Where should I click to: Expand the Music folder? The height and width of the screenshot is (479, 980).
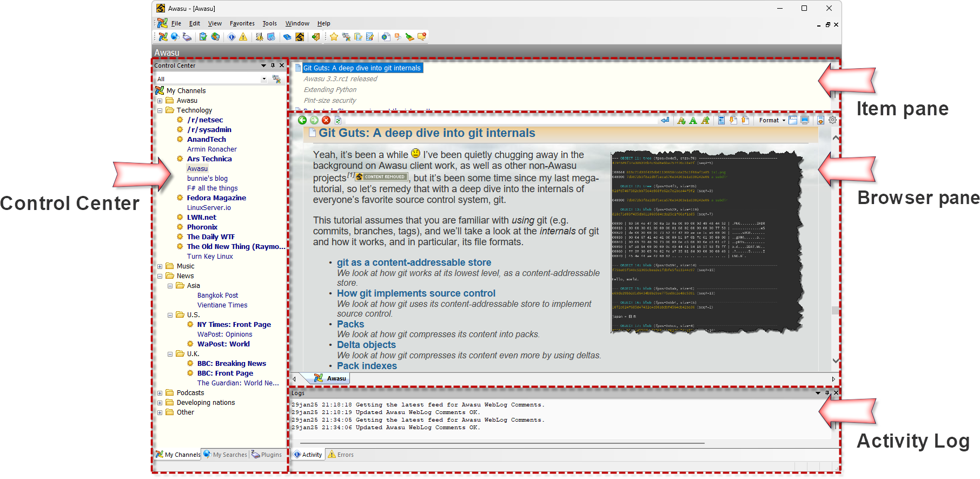(160, 266)
